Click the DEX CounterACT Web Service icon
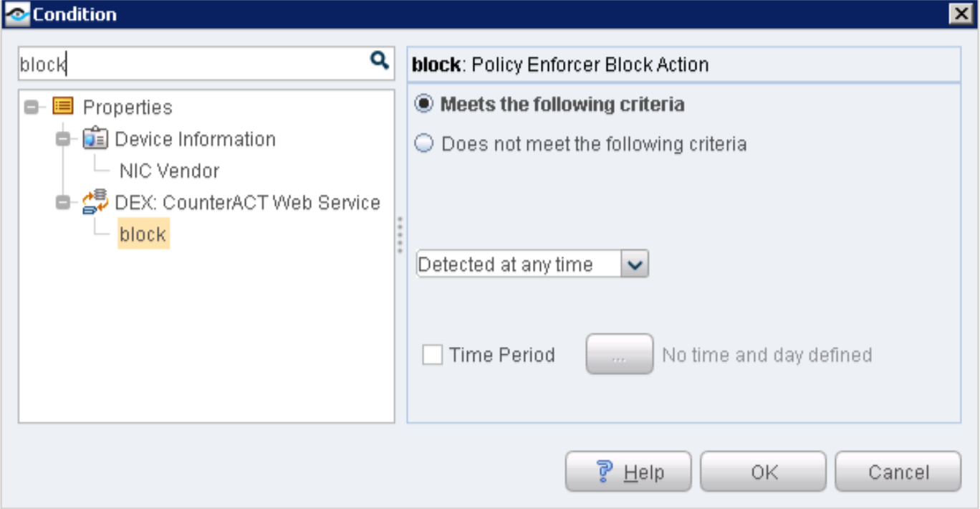 point(95,202)
